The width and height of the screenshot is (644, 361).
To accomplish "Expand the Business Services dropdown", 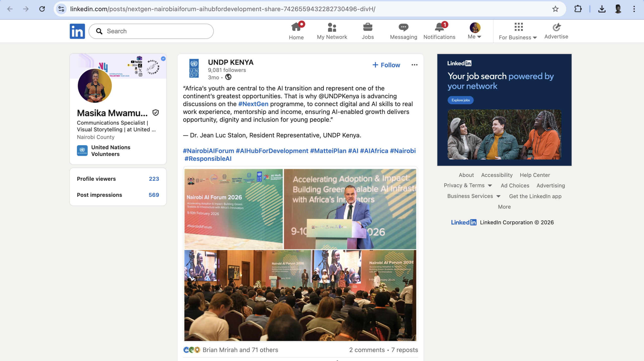I will (474, 196).
